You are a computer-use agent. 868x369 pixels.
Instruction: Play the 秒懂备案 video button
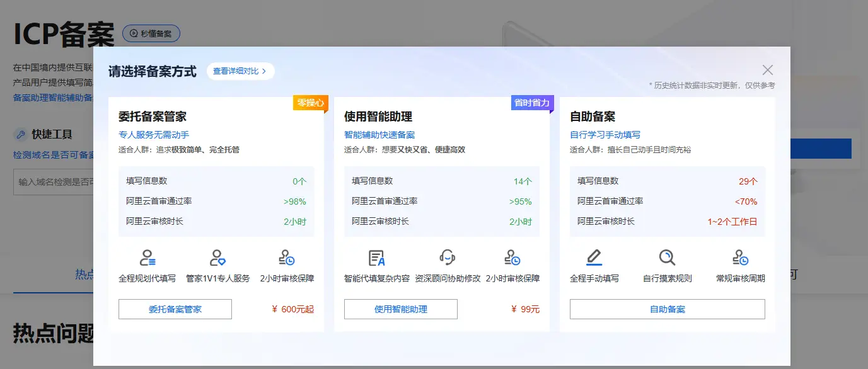pyautogui.click(x=151, y=33)
